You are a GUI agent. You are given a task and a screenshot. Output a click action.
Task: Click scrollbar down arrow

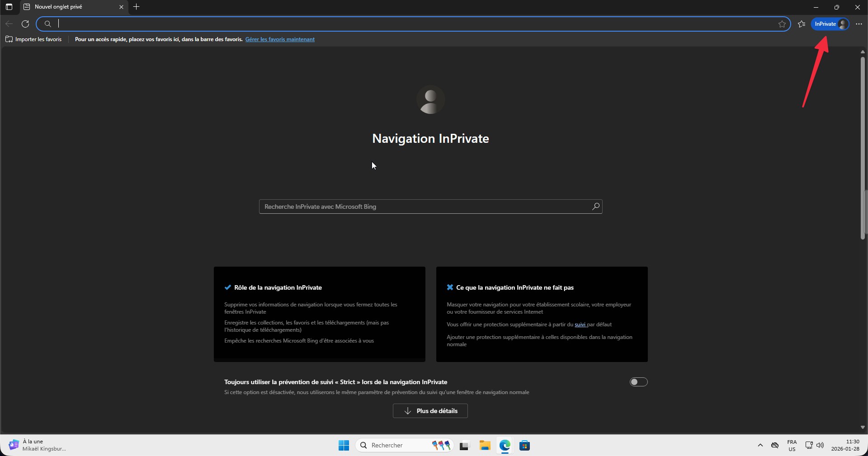click(x=863, y=427)
